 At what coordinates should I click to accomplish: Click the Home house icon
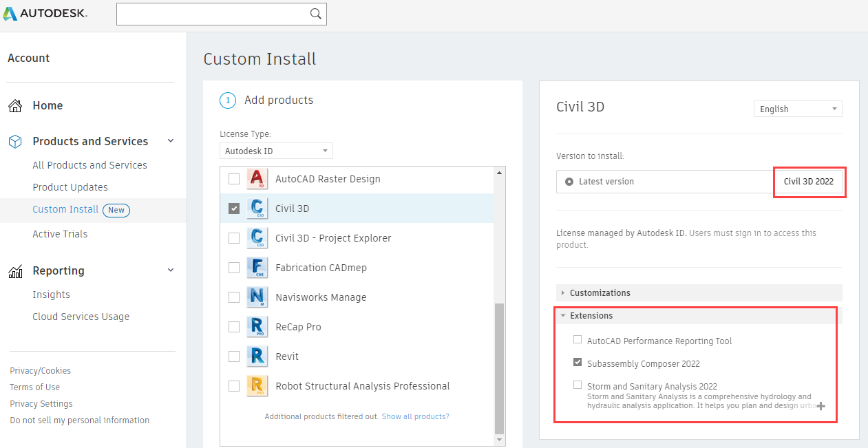(x=15, y=106)
